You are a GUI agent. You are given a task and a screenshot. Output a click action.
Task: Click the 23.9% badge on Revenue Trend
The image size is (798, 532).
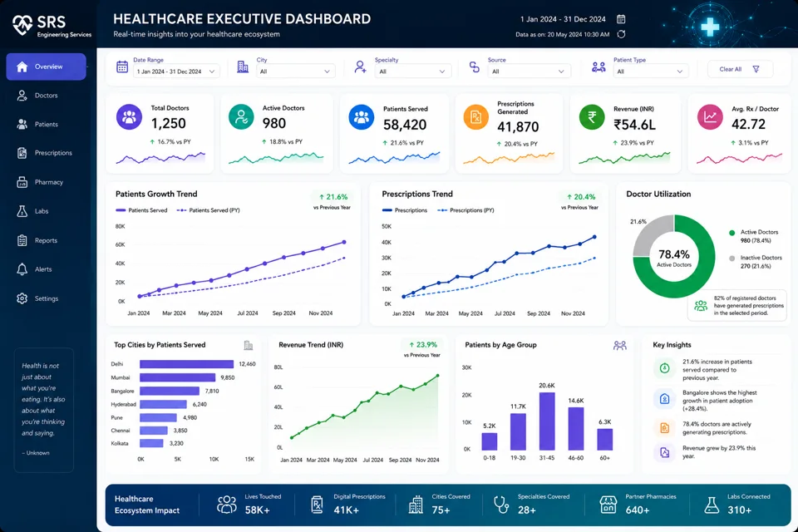pyautogui.click(x=422, y=345)
